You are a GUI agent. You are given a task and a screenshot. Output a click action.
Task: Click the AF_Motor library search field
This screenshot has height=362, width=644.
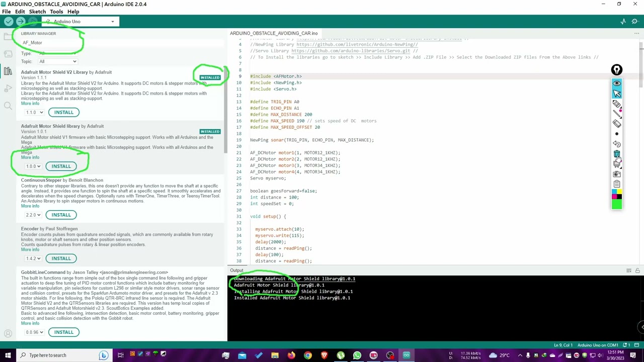point(121,43)
